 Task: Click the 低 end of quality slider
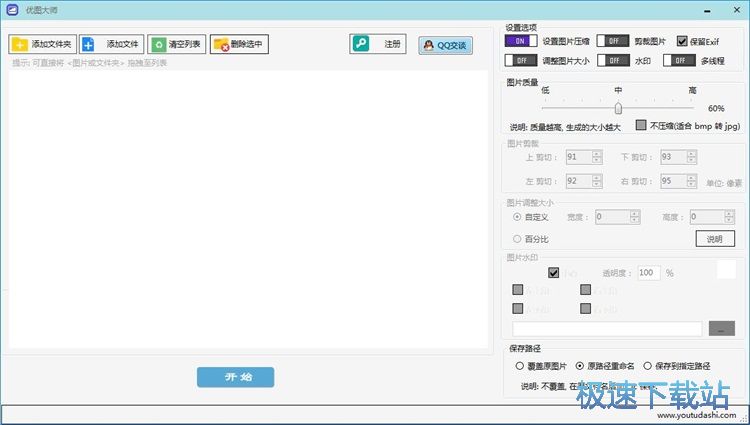545,90
